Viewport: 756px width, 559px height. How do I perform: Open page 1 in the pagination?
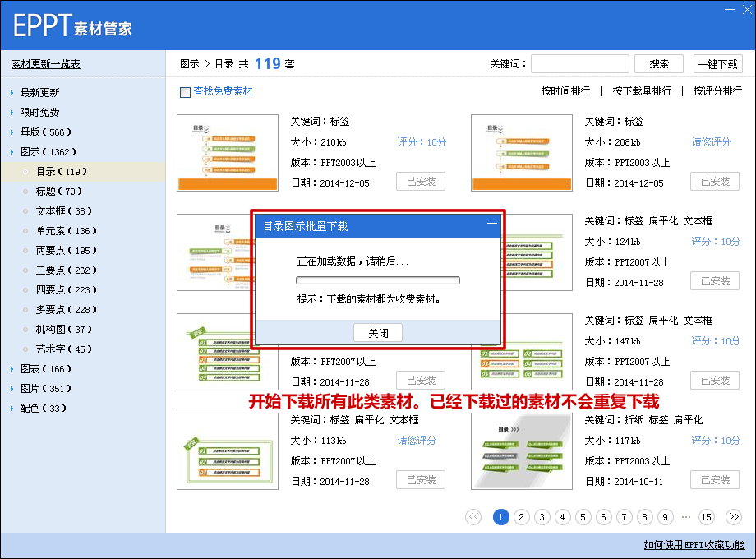point(501,517)
